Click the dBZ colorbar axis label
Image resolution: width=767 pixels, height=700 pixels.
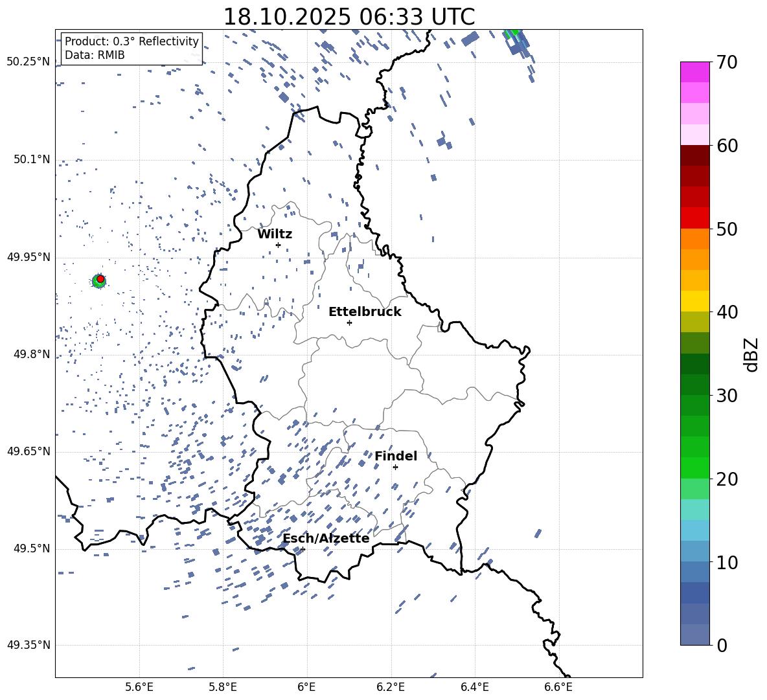(752, 354)
